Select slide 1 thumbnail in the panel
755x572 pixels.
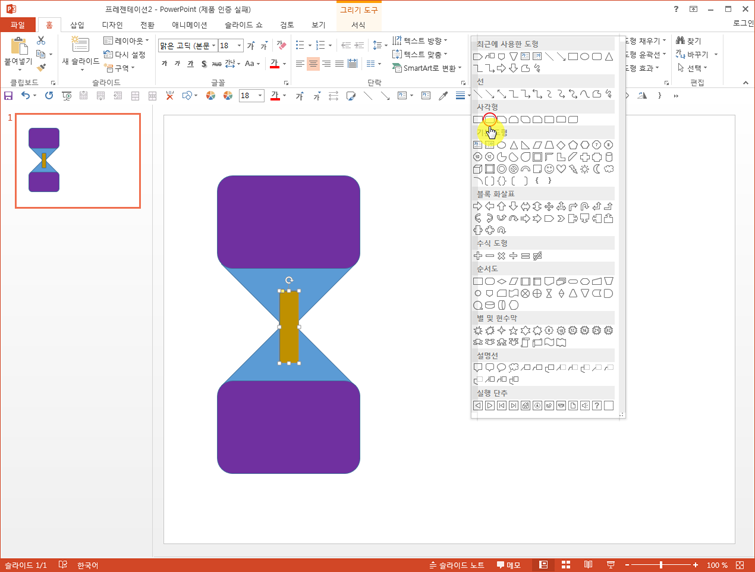click(78, 160)
